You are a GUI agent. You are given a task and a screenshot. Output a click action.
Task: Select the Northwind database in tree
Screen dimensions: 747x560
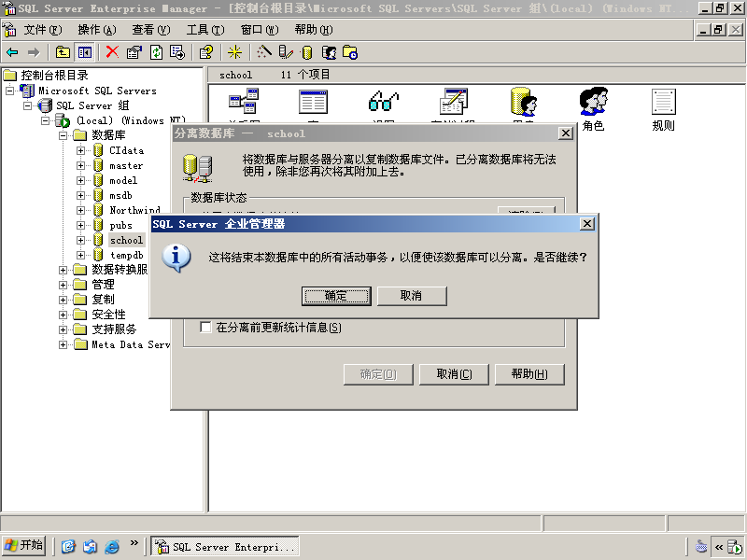click(134, 210)
